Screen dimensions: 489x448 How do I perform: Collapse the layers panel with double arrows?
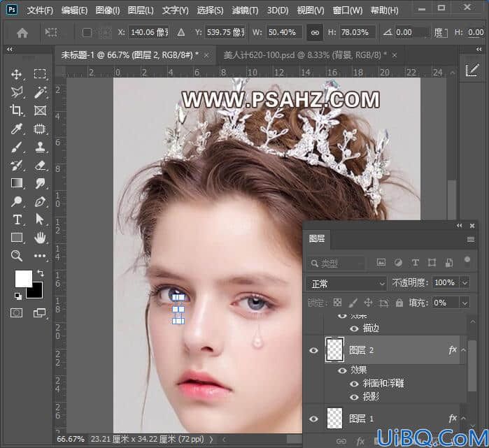(460, 226)
